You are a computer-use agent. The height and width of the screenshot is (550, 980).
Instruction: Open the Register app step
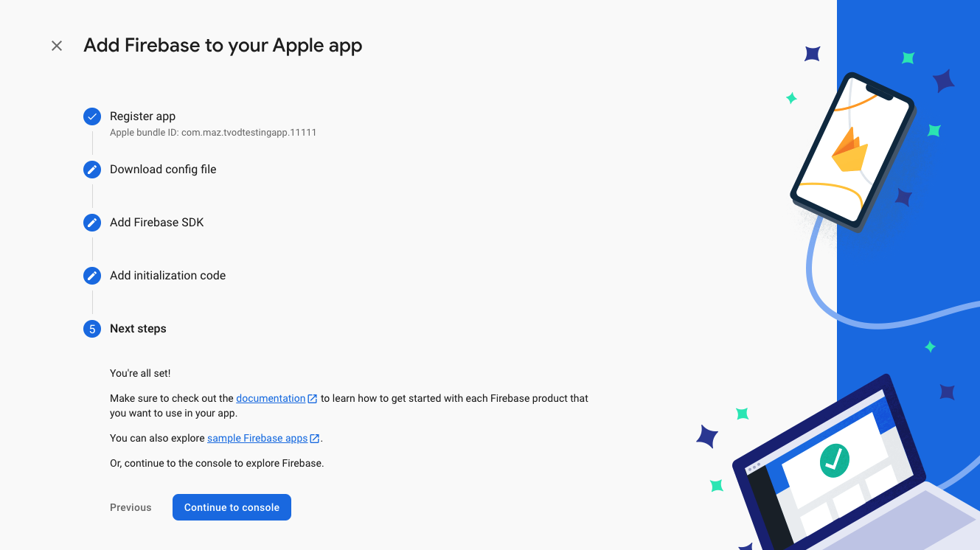[x=142, y=116]
